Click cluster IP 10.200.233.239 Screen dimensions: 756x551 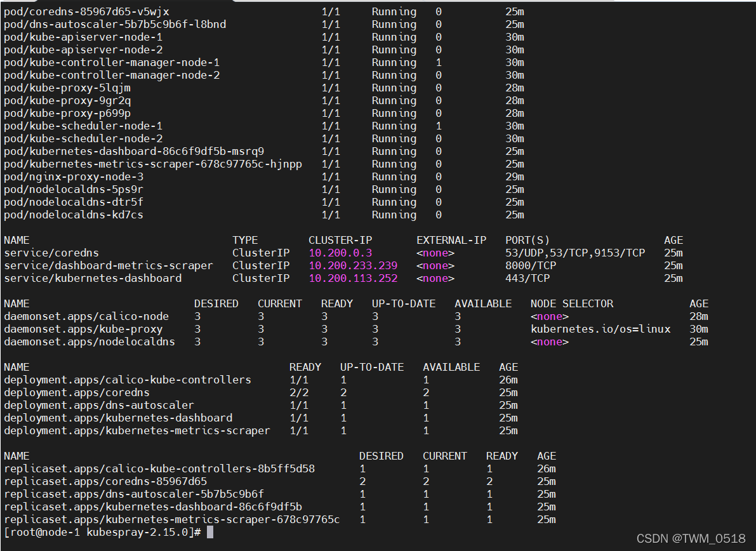353,265
